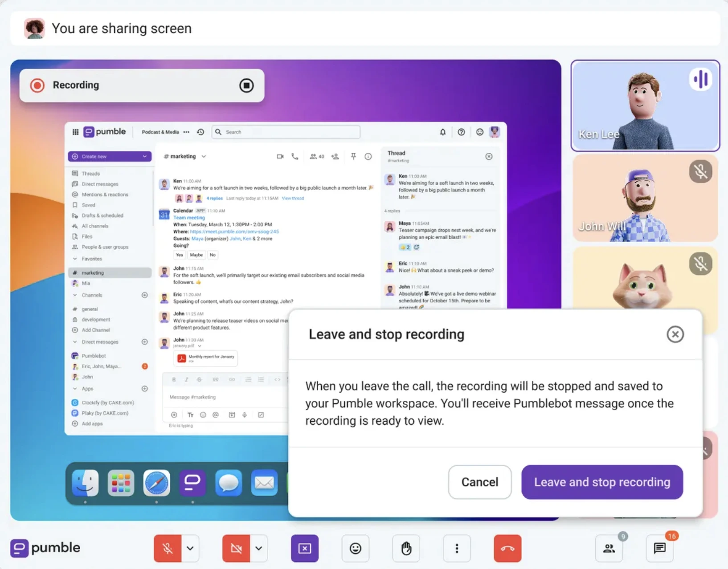Add members to marketing channel
Image resolution: width=728 pixels, height=569 pixels.
pyautogui.click(x=335, y=156)
